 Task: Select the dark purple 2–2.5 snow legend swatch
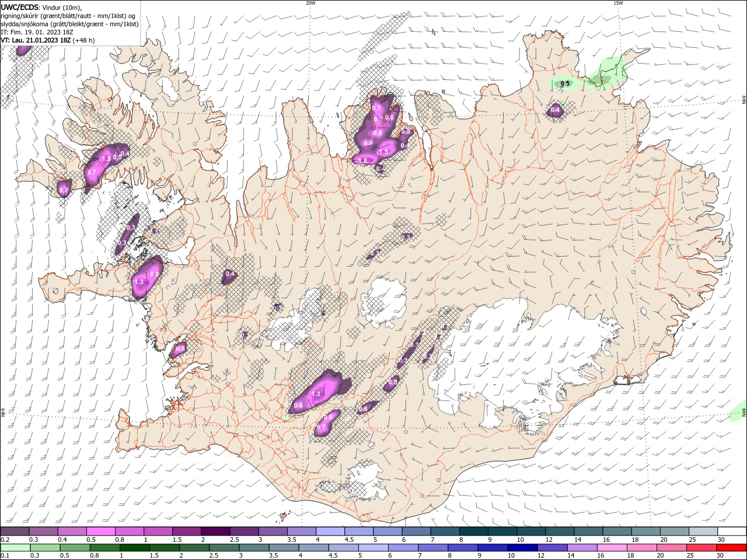point(215,531)
